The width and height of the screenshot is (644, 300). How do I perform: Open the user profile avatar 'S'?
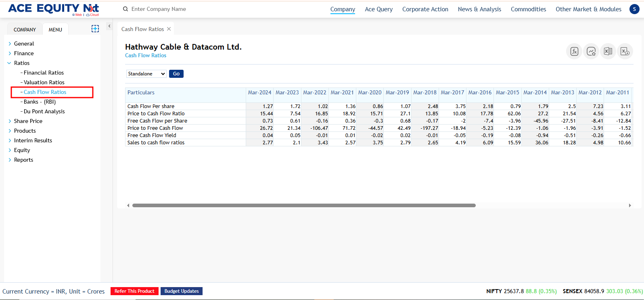[x=634, y=9]
